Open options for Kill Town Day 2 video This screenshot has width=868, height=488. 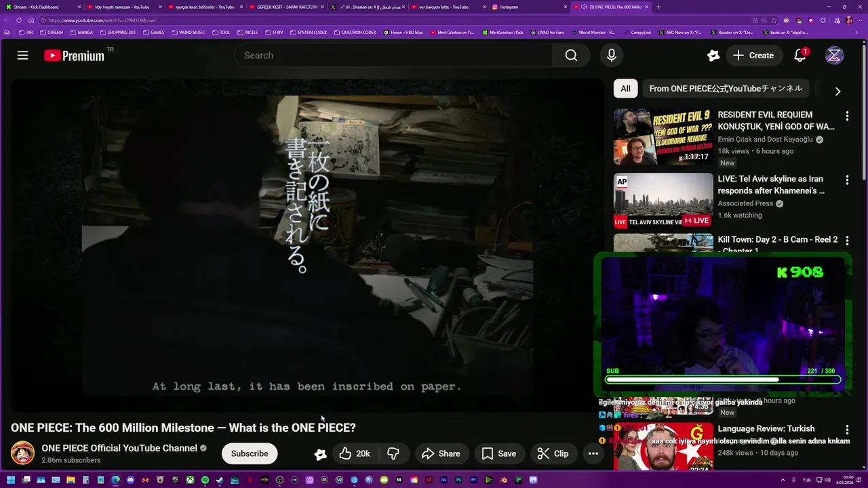pos(847,241)
